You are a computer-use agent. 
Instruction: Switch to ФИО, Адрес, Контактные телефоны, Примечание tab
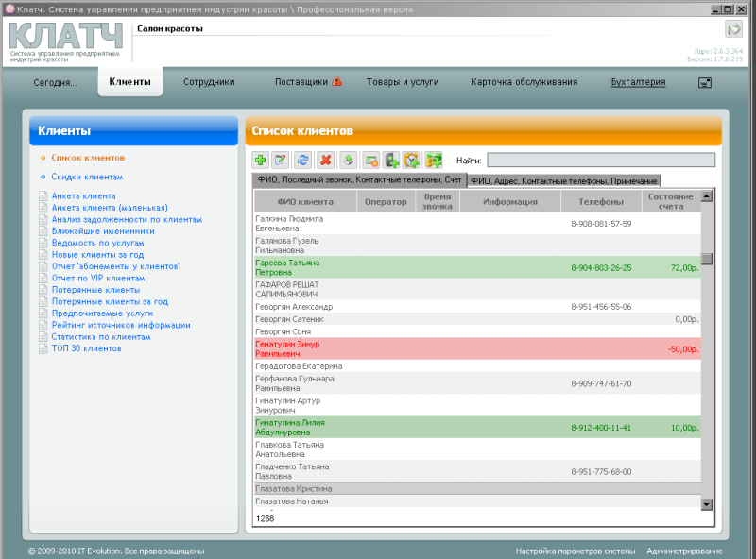pos(564,180)
